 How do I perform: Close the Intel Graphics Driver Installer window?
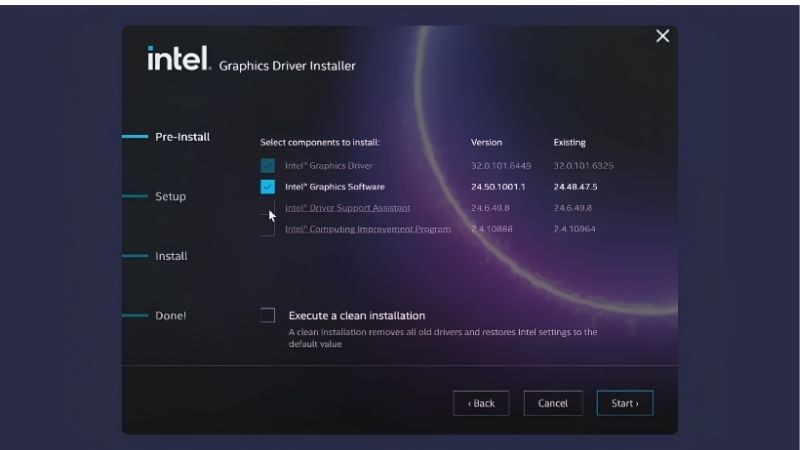[662, 36]
